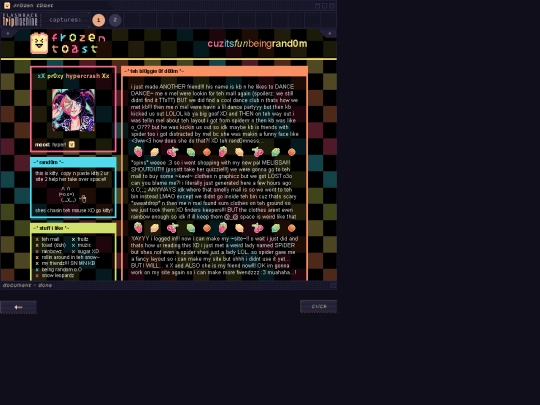Click the back arrow button below the window

[x=18, y=307]
